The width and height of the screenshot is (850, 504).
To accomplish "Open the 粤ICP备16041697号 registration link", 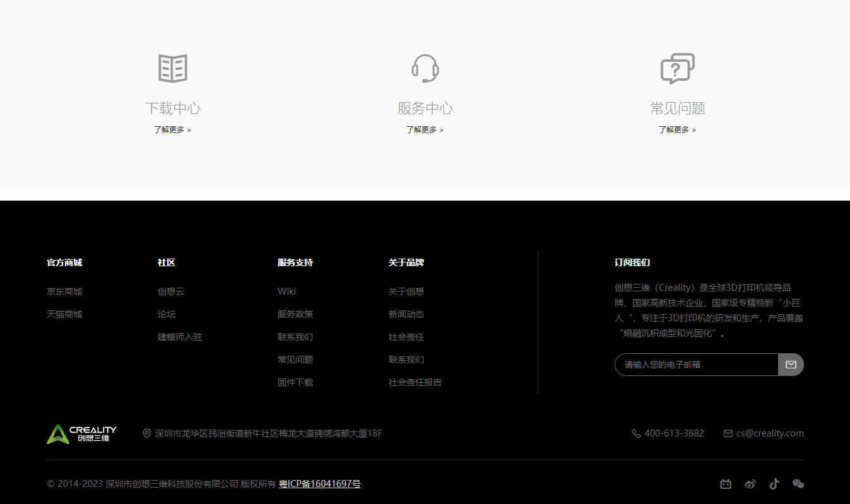I will pyautogui.click(x=319, y=483).
